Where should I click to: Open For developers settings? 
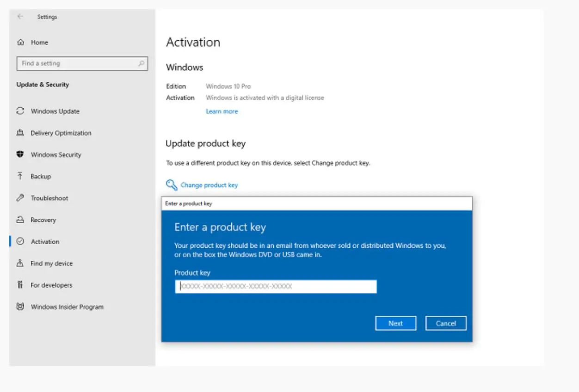pos(52,285)
